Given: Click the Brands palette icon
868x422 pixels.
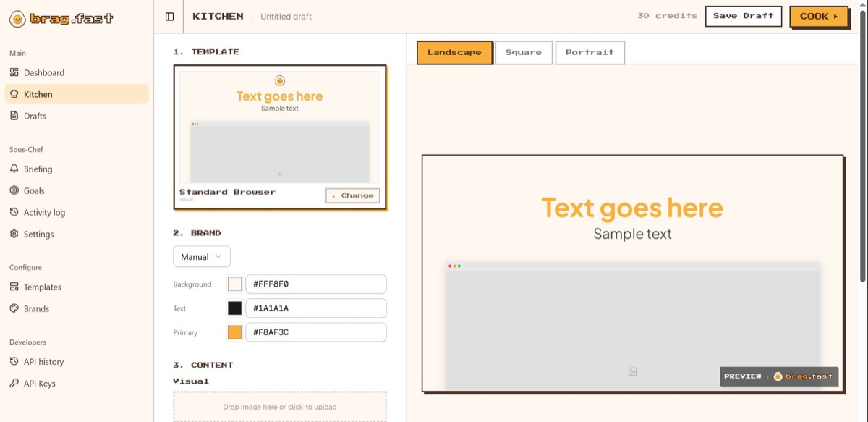Looking at the screenshot, I should 14,308.
